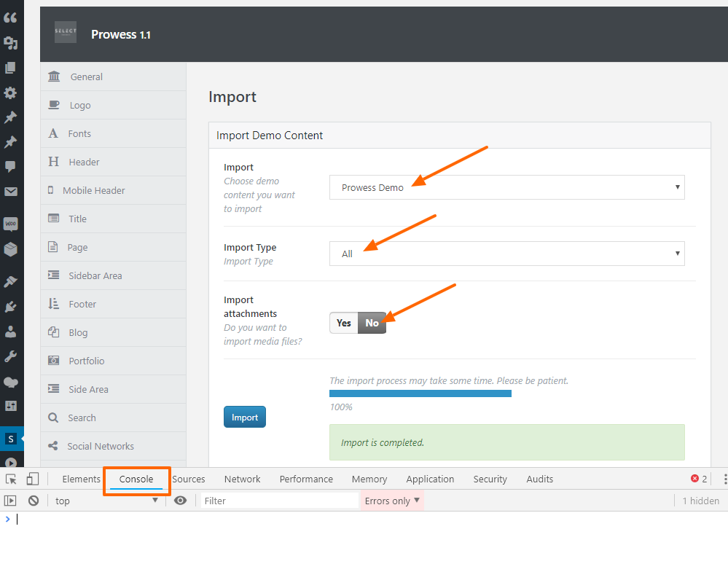Click the Search magnifier icon
Viewport: 728px width, 572px height.
[x=53, y=418]
